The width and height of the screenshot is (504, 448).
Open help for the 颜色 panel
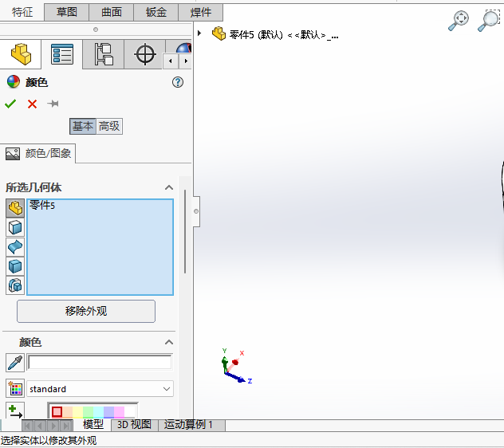178,82
